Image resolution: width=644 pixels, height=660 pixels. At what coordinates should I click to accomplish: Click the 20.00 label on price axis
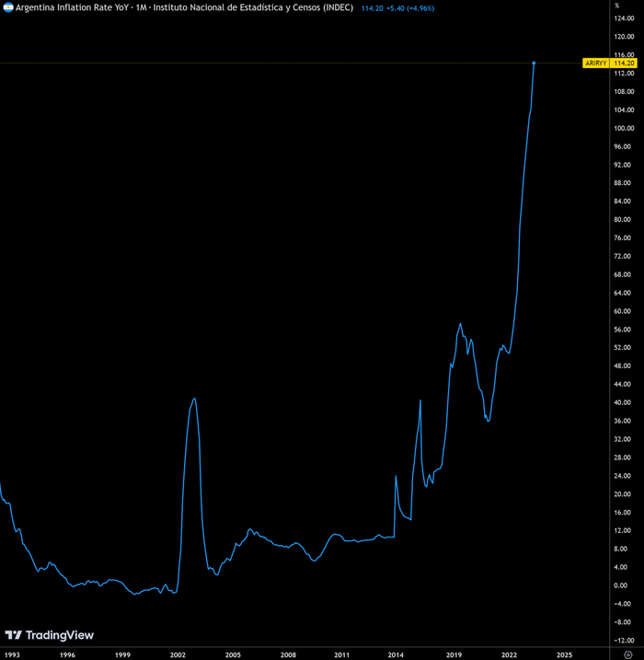click(623, 493)
